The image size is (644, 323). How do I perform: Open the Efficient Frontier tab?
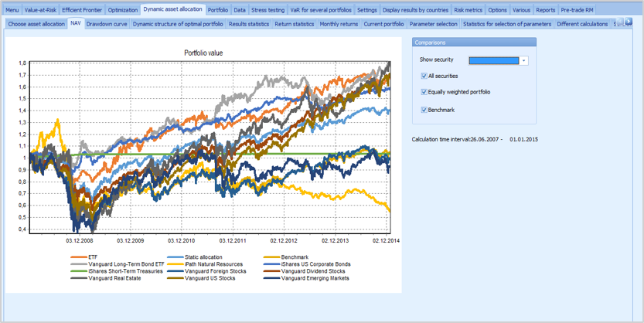(x=82, y=10)
